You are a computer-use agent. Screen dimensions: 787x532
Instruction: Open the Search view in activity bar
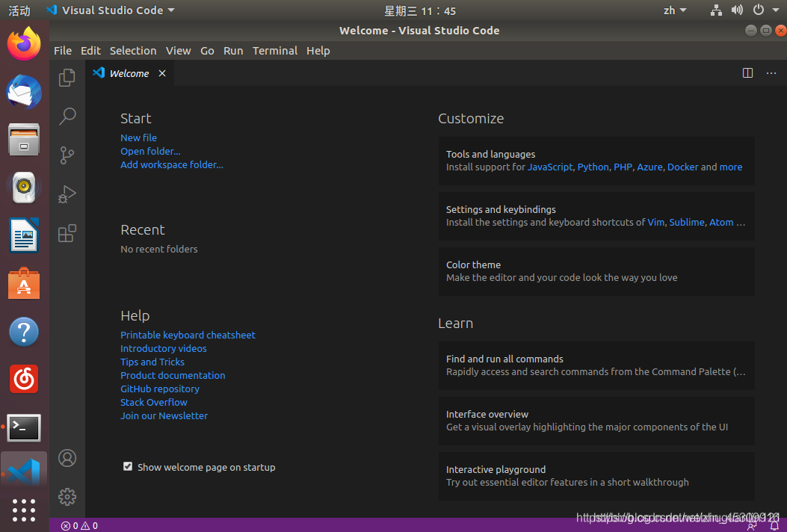click(x=67, y=117)
